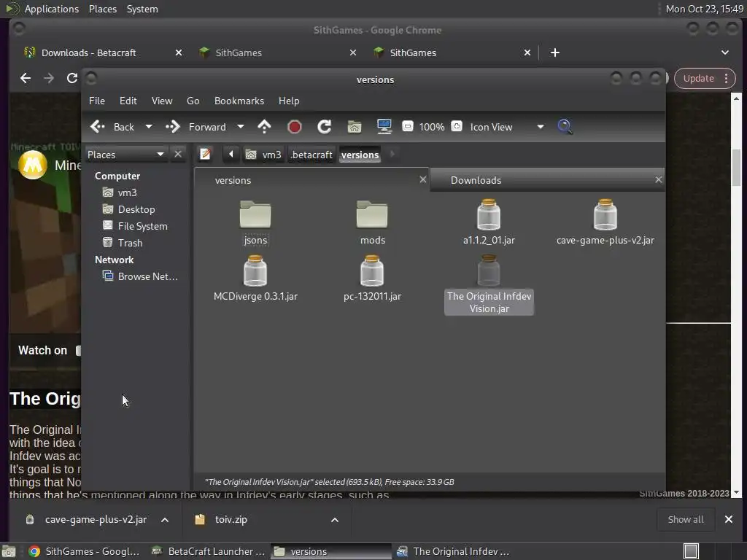
Task: Select vm3 in the path bar
Action: (x=263, y=155)
